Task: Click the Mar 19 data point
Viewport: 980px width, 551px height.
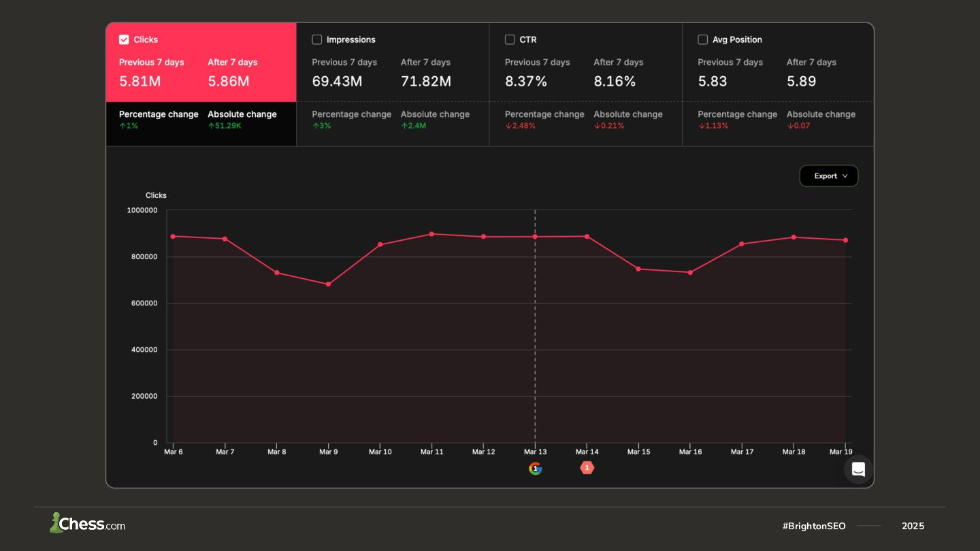Action: click(845, 240)
